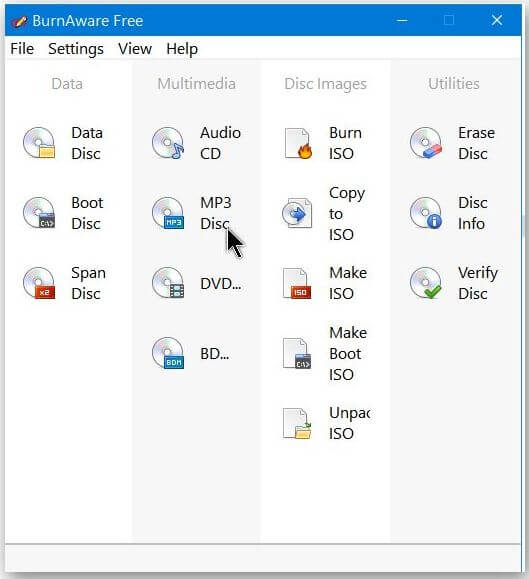Open the Settings menu
This screenshot has height=579, width=529.
pos(76,49)
